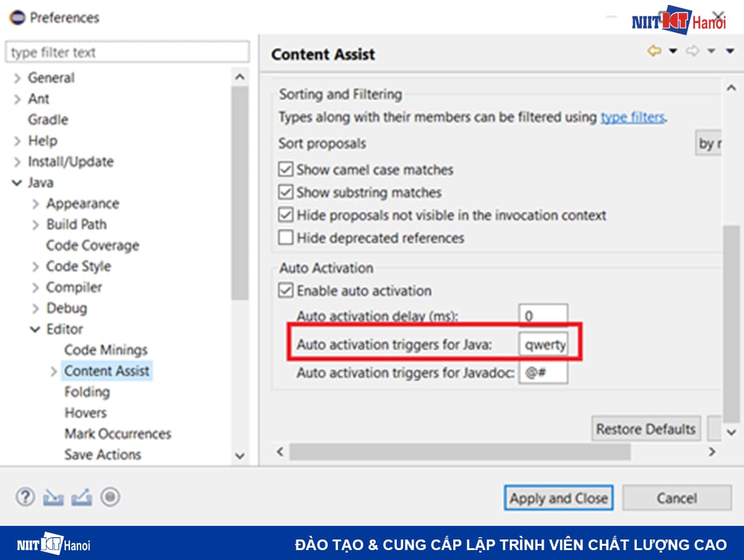Click the Help question mark icon
The width and height of the screenshot is (744, 560).
(25, 497)
